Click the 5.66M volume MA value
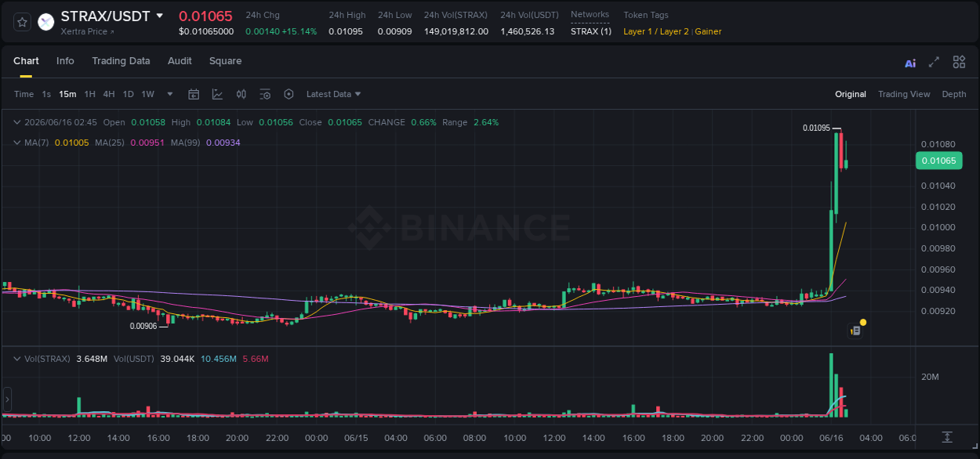This screenshot has height=459, width=980. [x=256, y=359]
